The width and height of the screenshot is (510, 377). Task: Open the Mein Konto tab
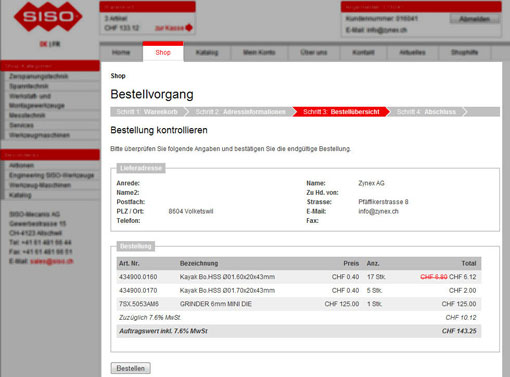point(259,52)
